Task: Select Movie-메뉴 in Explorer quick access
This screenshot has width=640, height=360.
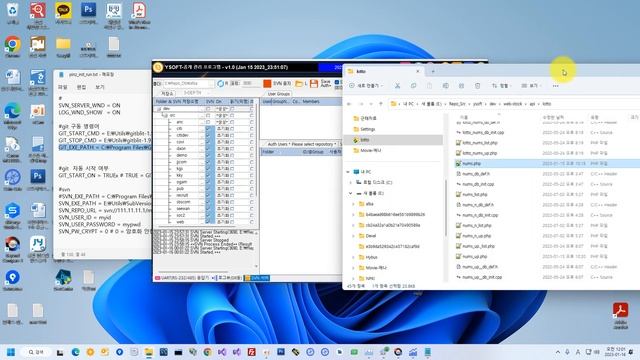Action: (371, 150)
